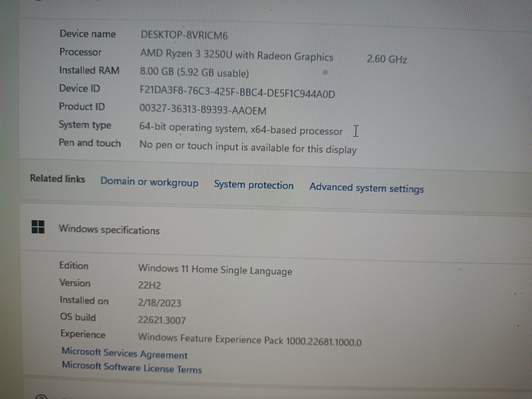Click the Pen and touch label
Image resolution: width=532 pixels, height=399 pixels.
90,143
